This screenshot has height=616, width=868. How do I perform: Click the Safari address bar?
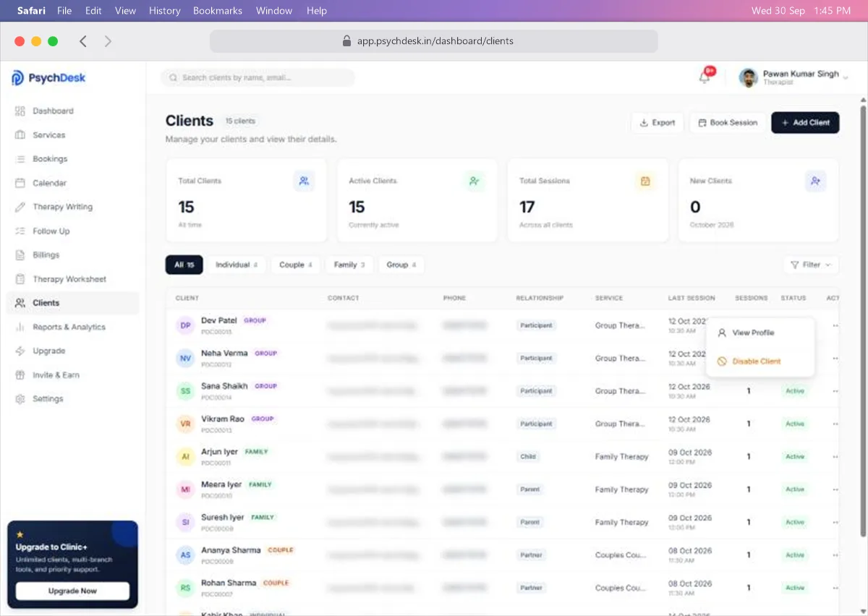[434, 41]
